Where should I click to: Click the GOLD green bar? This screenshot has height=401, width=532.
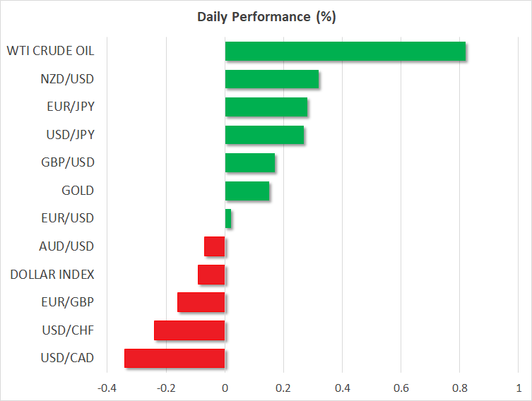(x=247, y=191)
